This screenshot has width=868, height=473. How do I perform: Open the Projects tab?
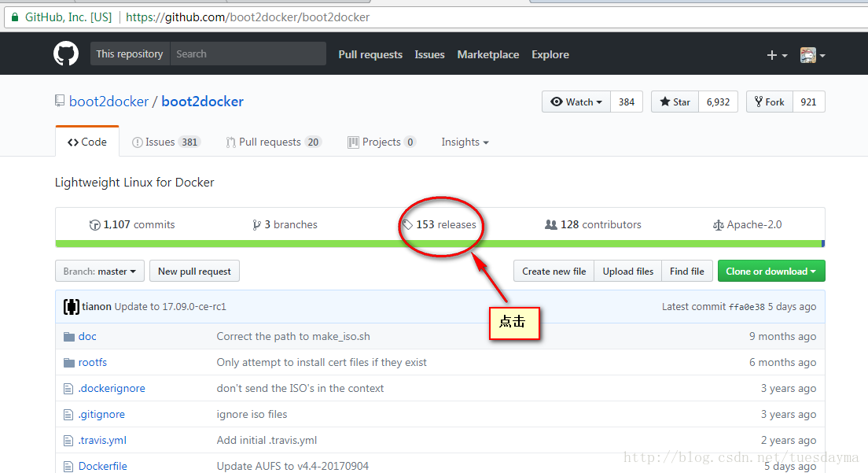click(381, 142)
